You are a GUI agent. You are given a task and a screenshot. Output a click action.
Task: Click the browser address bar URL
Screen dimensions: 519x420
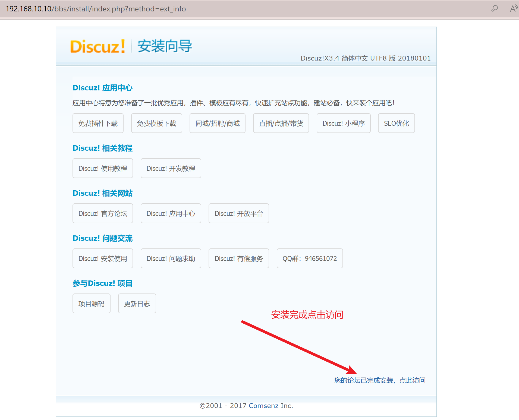[x=96, y=9]
